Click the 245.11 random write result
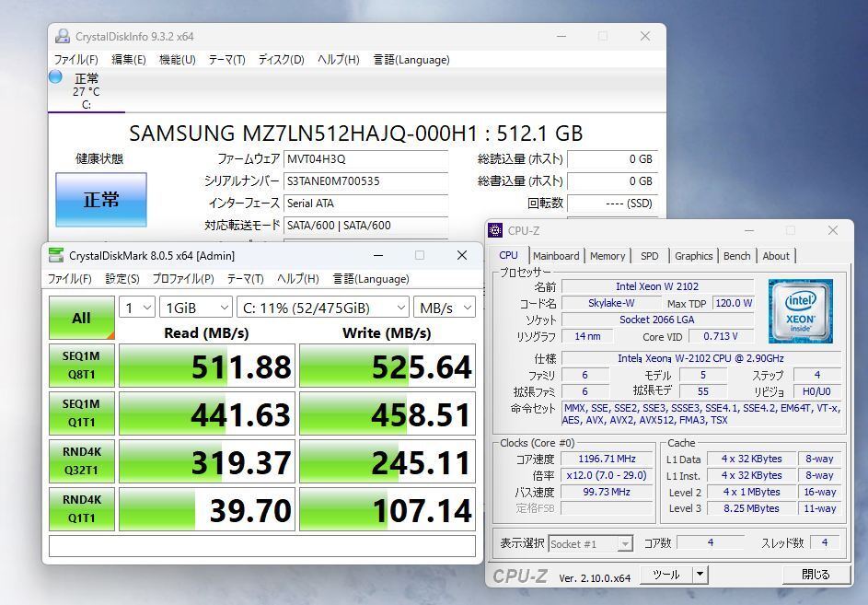This screenshot has width=868, height=605. point(388,461)
